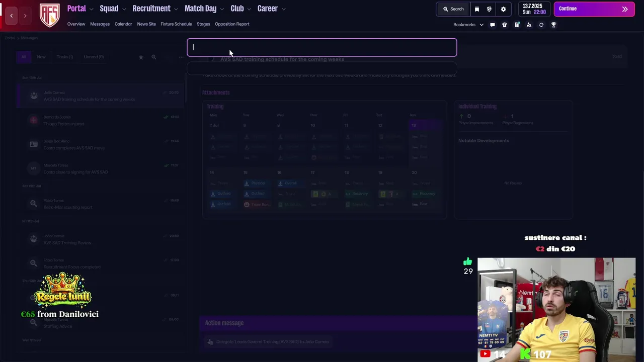Screen dimensions: 644x362
Task: Open the bookmark flag icon in top bar
Action: point(477,9)
